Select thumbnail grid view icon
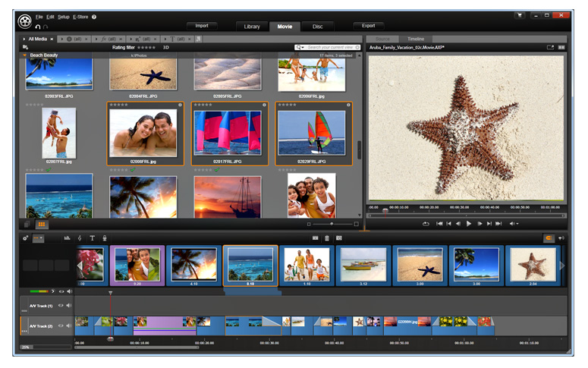This screenshot has height=368, width=588. tap(42, 225)
